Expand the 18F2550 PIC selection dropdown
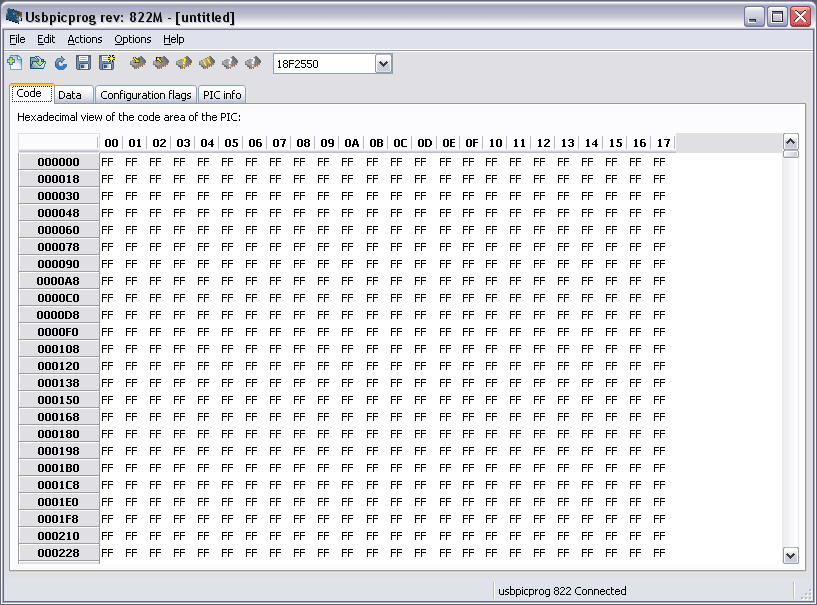Image resolution: width=817 pixels, height=605 pixels. click(x=383, y=64)
